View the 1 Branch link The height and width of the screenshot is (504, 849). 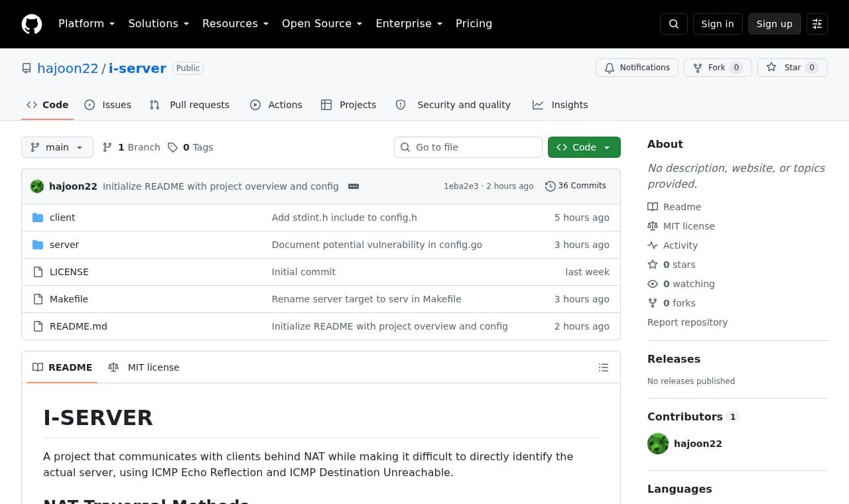pos(131,147)
